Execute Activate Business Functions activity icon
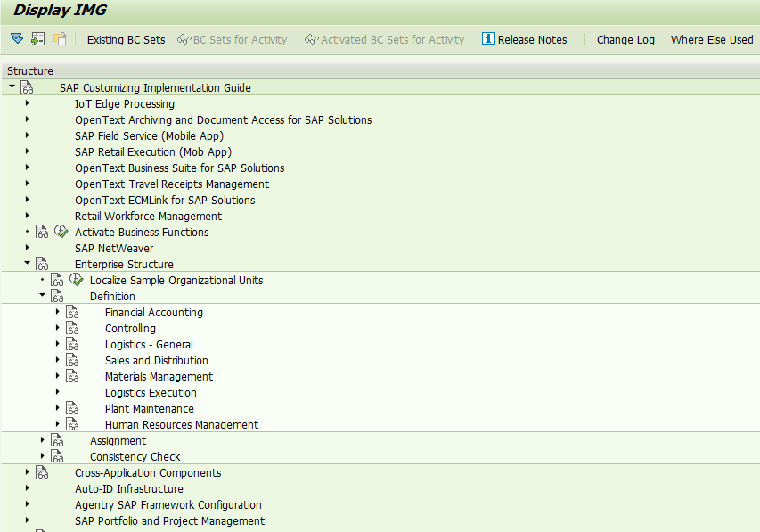This screenshot has height=532, width=760. point(61,232)
